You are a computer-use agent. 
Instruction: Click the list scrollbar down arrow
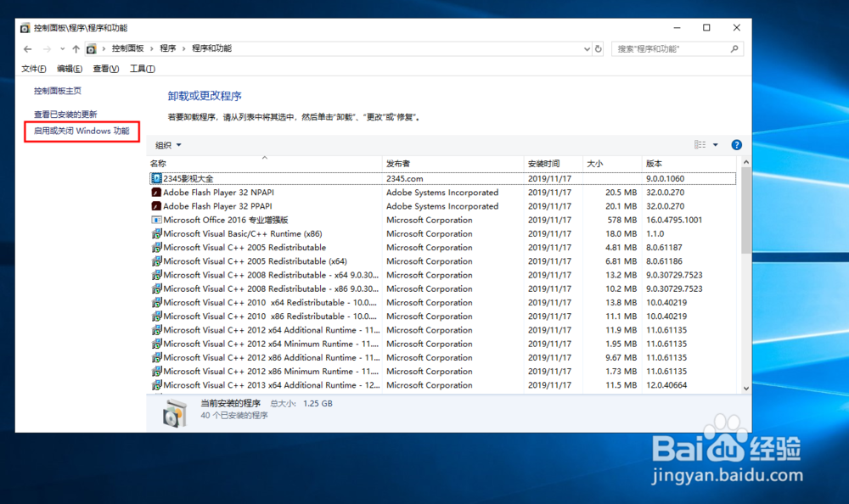[x=745, y=388]
